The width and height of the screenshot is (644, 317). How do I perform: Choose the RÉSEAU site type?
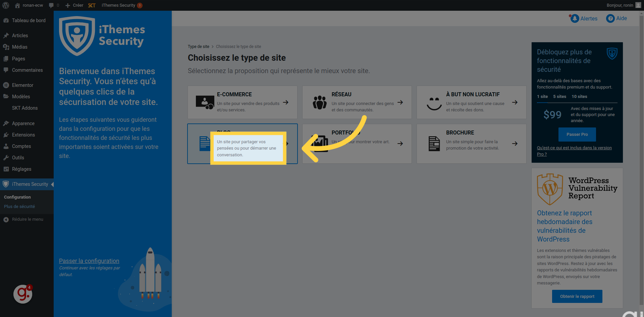(x=357, y=102)
